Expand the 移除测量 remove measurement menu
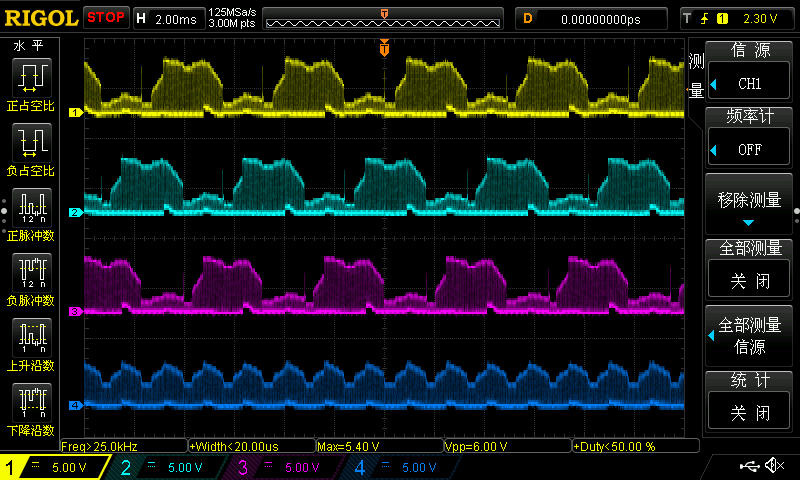The width and height of the screenshot is (800, 480). (x=749, y=203)
